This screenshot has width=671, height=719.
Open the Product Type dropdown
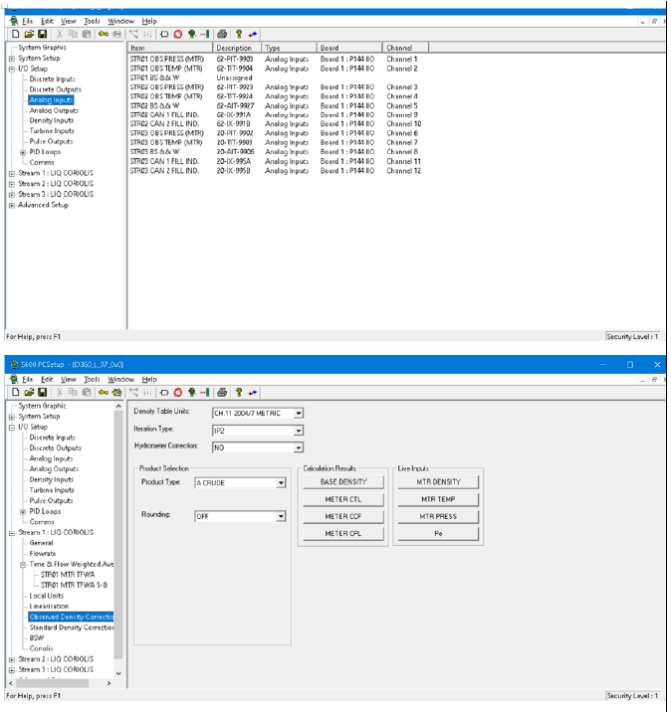[x=281, y=483]
